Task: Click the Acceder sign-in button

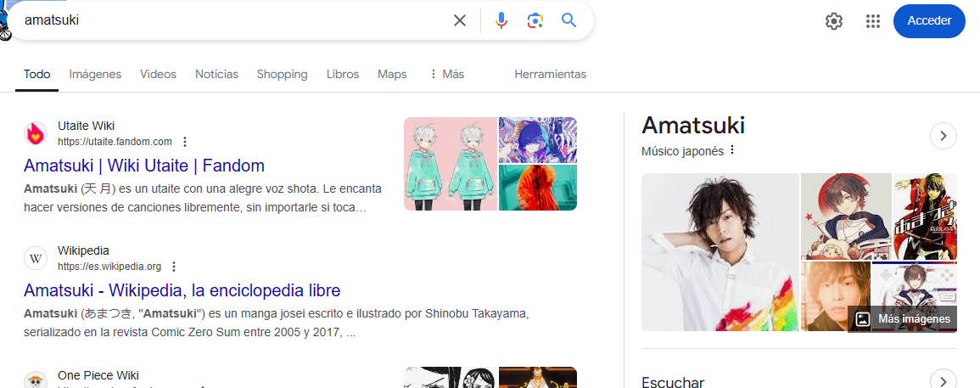Action: click(x=929, y=21)
